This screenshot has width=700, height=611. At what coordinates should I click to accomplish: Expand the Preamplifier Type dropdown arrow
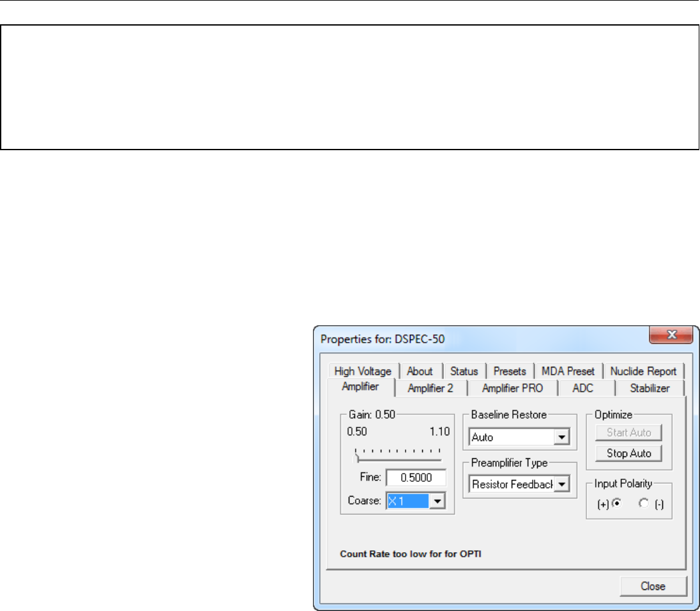coord(561,484)
